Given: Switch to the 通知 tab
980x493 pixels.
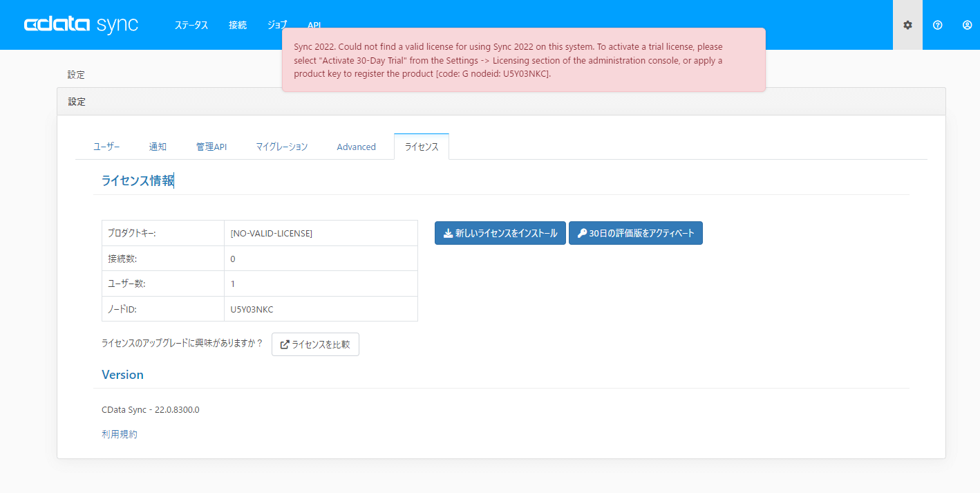Looking at the screenshot, I should (x=158, y=147).
